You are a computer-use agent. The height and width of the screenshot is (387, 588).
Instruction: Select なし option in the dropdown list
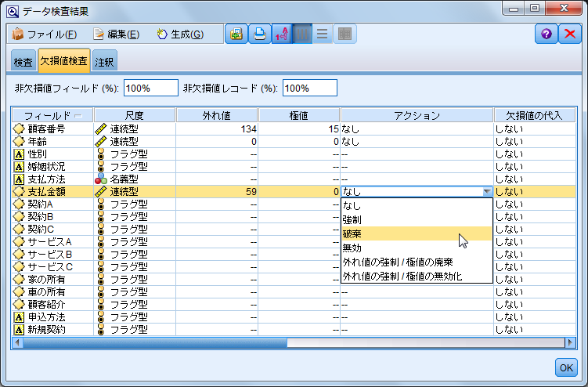tap(417, 205)
